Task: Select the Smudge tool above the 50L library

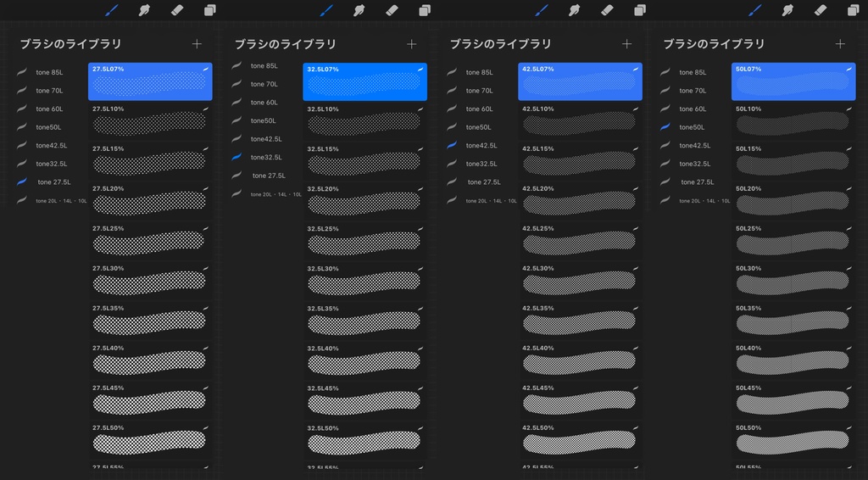Action: pos(787,10)
